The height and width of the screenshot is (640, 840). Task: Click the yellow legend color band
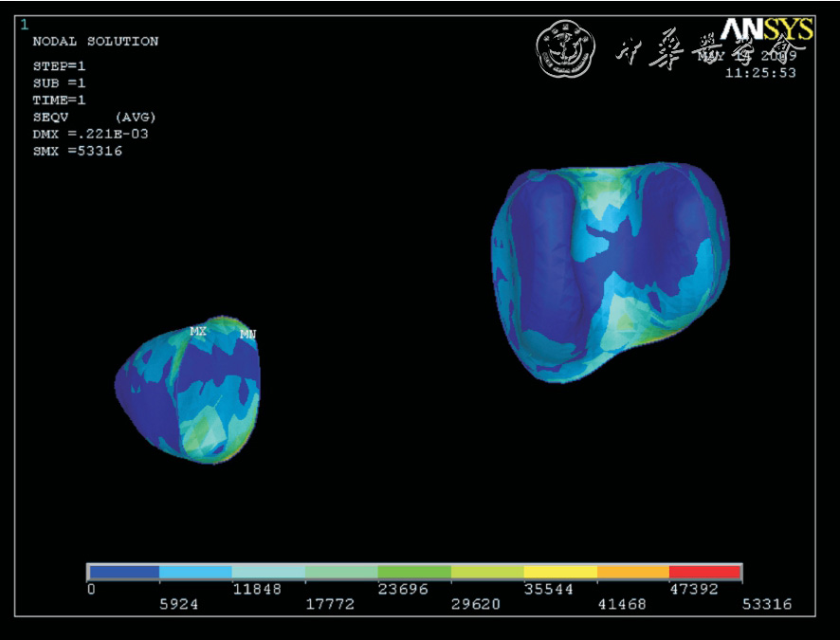coord(559,572)
